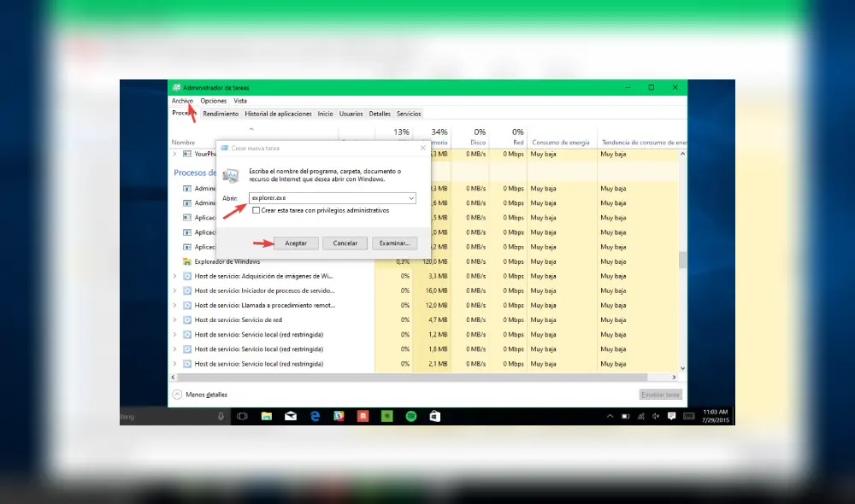Screen dimensions: 855x504
Task: Open Microsoft Edge from the taskbar
Action: tap(314, 416)
